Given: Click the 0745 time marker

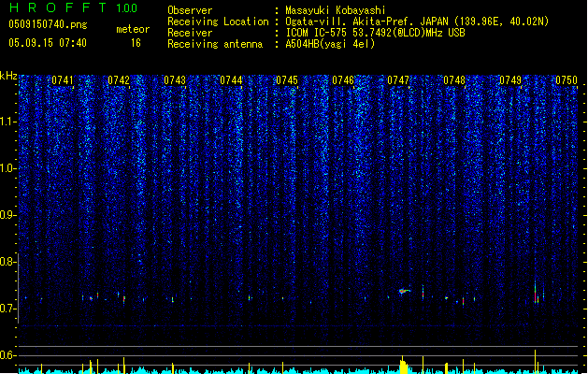Looking at the screenshot, I should click(x=287, y=80).
